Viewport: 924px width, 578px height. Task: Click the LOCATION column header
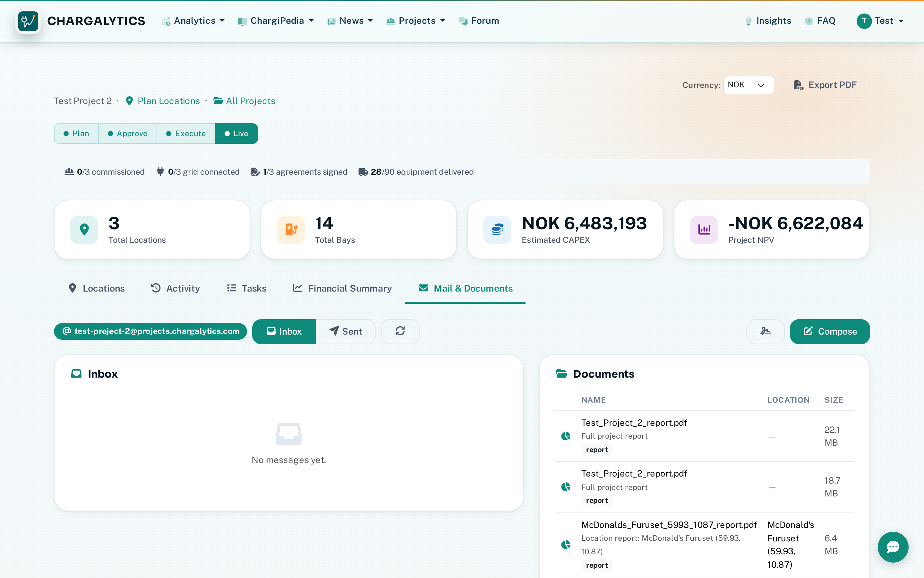pos(789,400)
